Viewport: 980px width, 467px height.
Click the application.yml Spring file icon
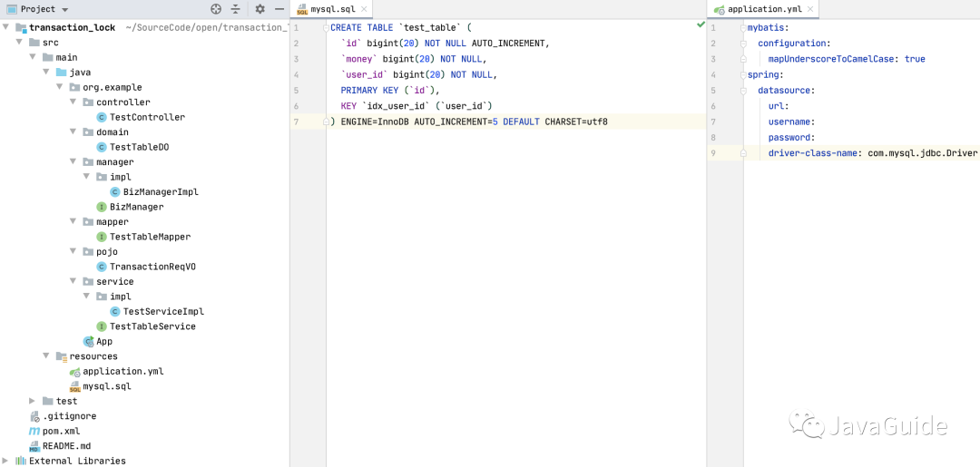(75, 372)
